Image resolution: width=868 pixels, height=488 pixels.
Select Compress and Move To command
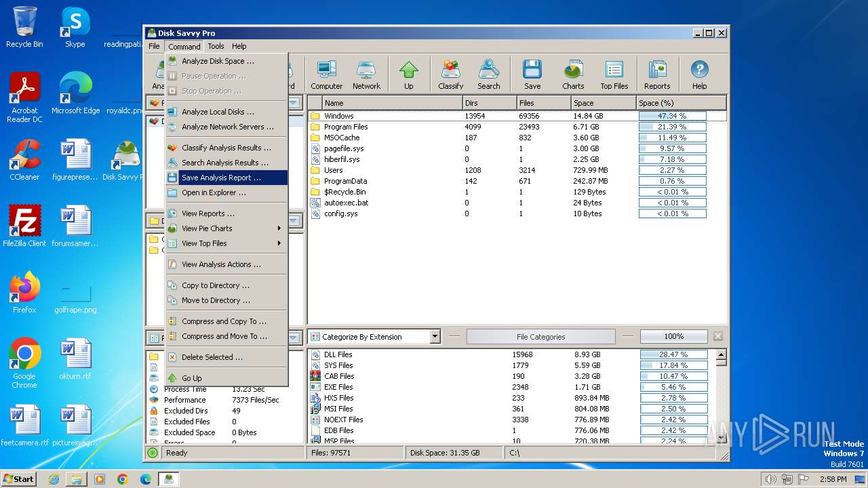[226, 336]
